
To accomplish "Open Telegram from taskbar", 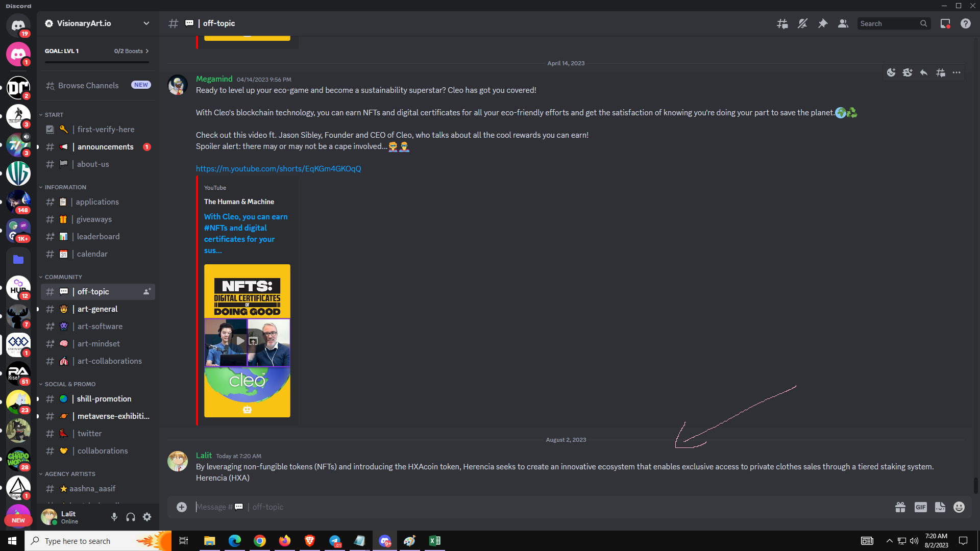I will [x=335, y=541].
